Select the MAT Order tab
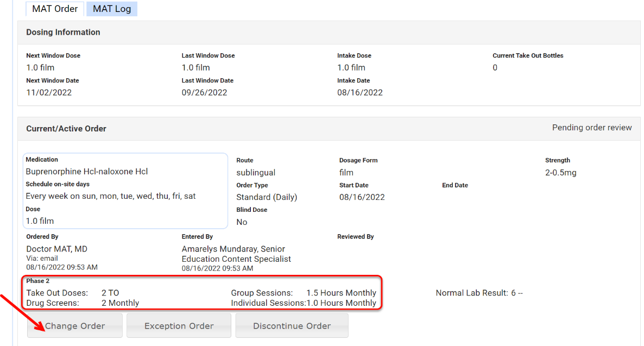The height and width of the screenshot is (346, 644). [55, 9]
